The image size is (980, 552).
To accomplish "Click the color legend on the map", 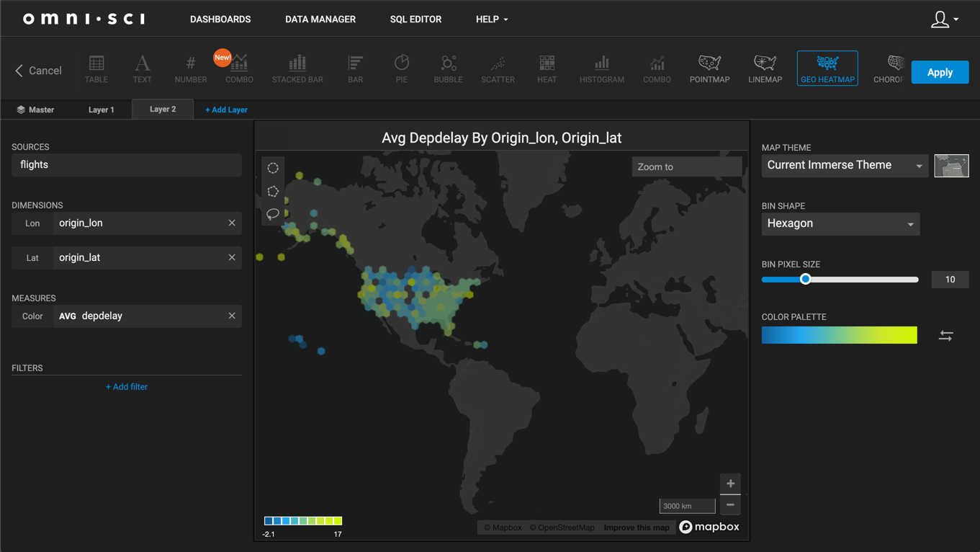I will point(303,520).
